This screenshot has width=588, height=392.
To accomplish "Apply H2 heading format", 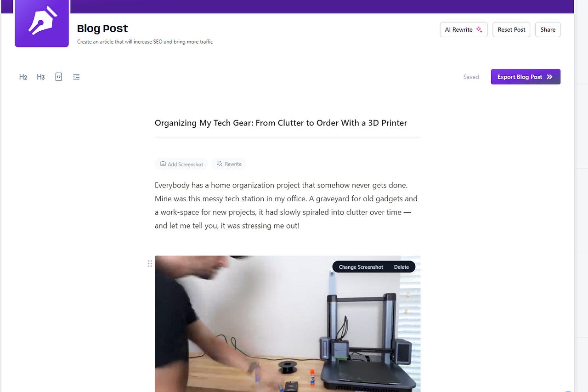I will [23, 77].
